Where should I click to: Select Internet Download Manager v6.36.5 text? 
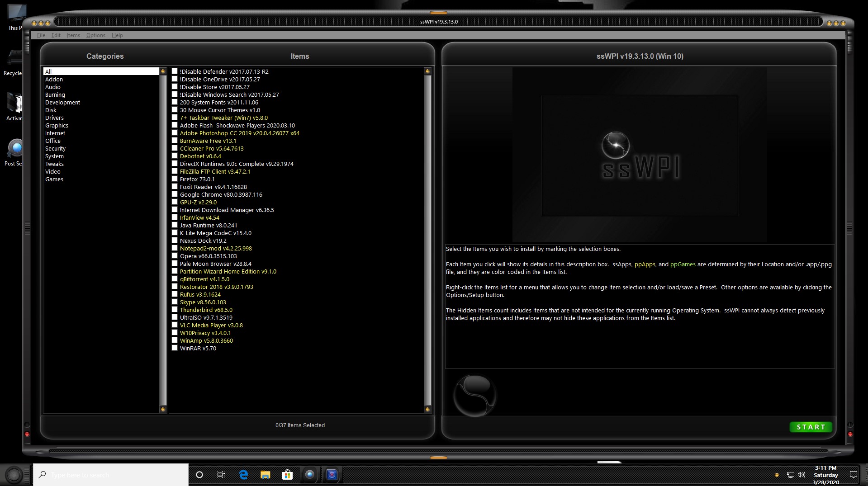coord(227,210)
